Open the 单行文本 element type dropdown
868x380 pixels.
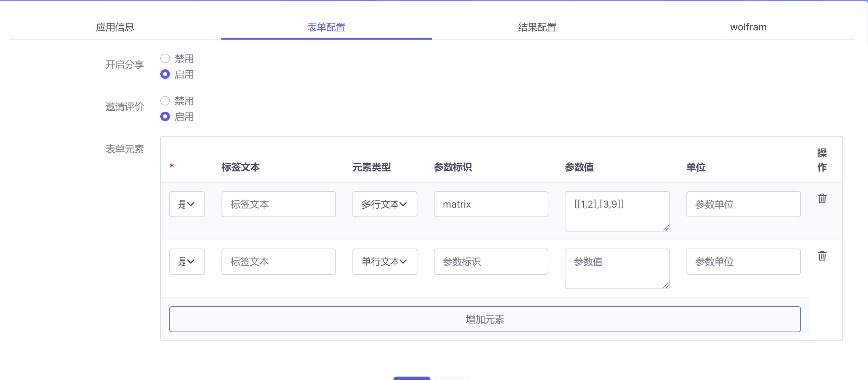tap(385, 262)
